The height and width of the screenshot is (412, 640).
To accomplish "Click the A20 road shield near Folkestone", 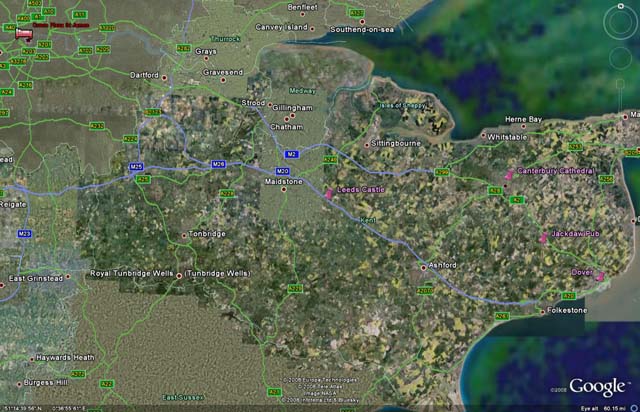I will point(569,296).
